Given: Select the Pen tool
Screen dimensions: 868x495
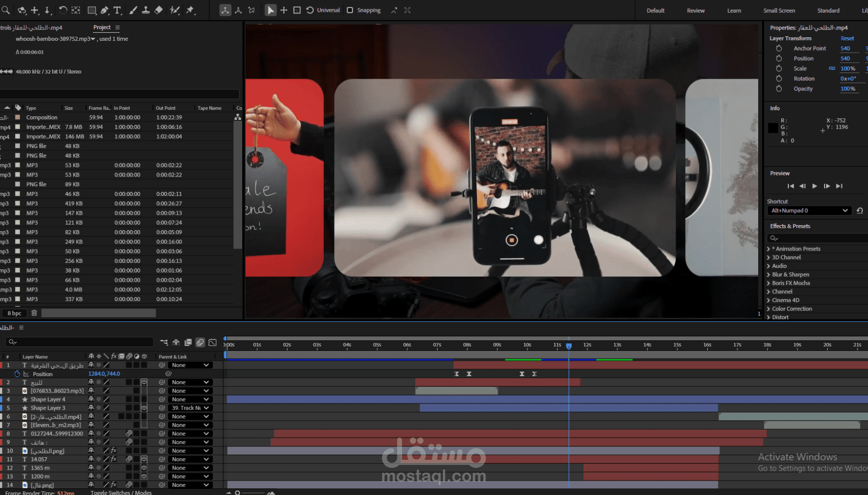Looking at the screenshot, I should (105, 10).
